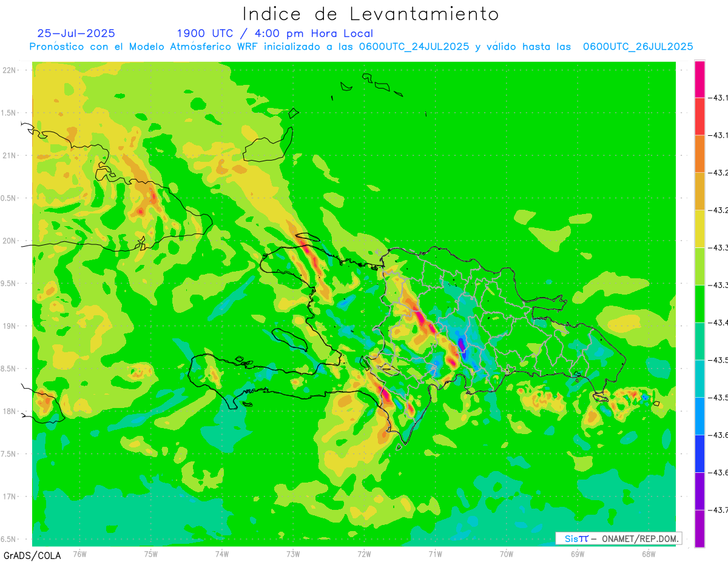Click the 'Indice de Levantamiento' title
The width and height of the screenshot is (728, 562).
coord(371,14)
